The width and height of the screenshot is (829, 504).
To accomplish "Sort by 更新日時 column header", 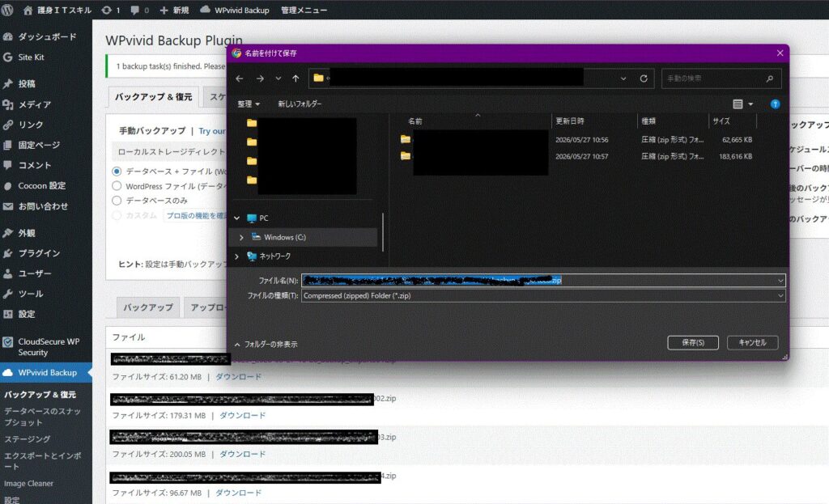I will point(569,121).
